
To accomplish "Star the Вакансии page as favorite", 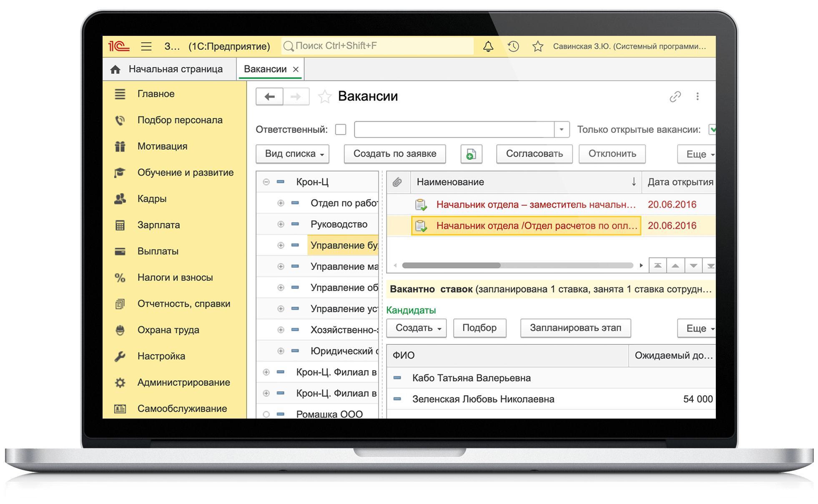I will [x=325, y=97].
